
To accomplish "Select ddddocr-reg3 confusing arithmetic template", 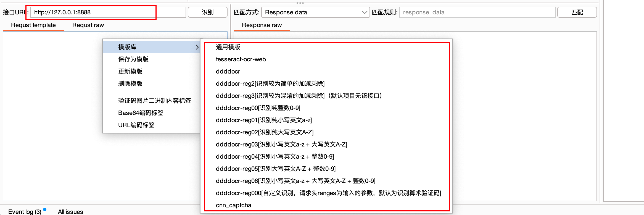I will click(x=326, y=96).
